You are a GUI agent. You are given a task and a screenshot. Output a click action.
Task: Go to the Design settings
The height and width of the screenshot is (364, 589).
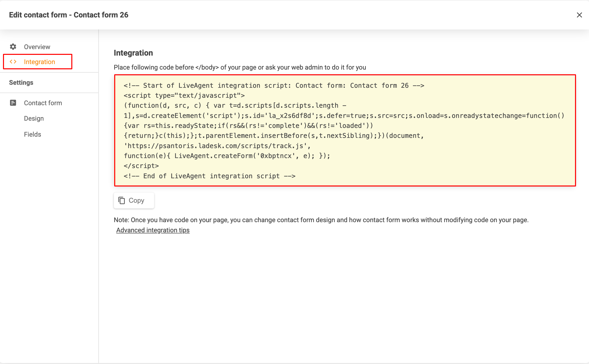[x=34, y=118]
